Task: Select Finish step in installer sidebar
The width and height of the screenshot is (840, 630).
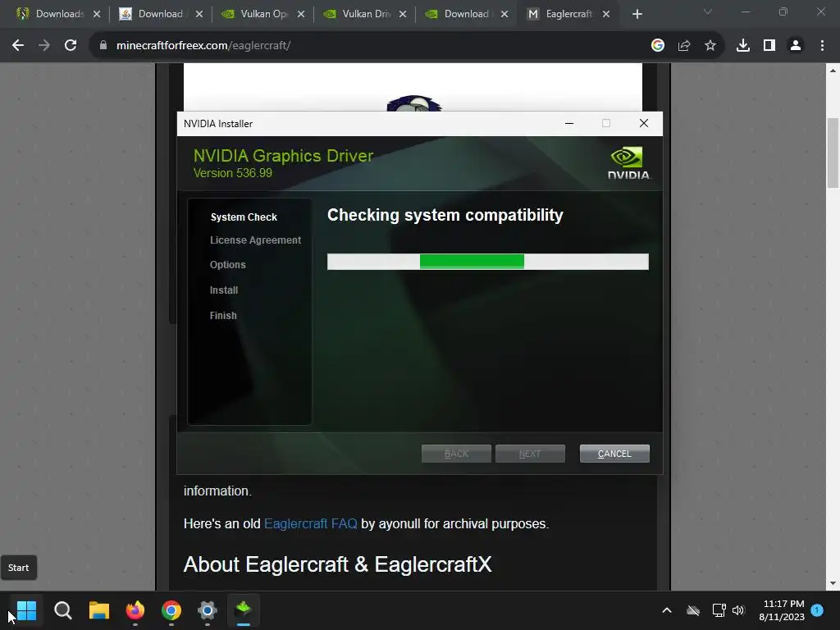Action: click(223, 316)
